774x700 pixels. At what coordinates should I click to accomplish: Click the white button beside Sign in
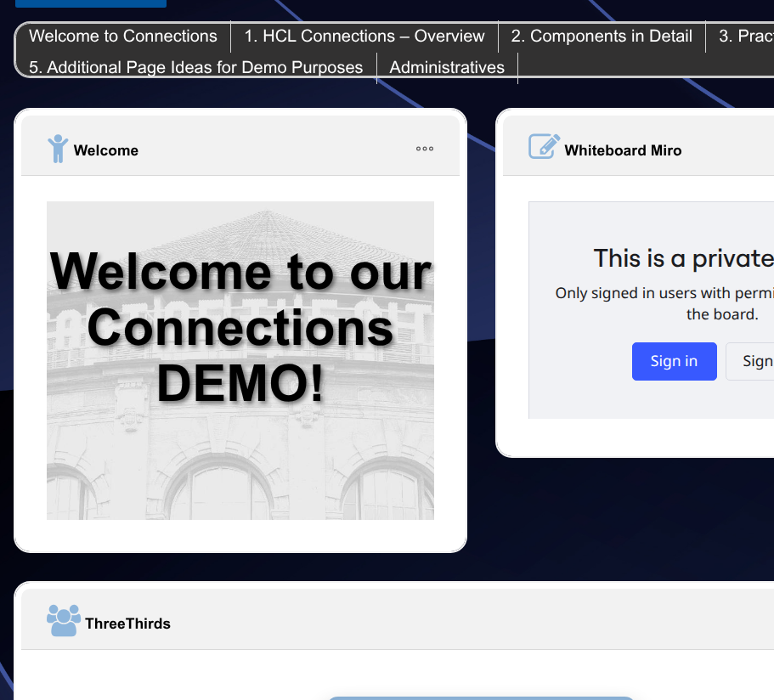pyautogui.click(x=750, y=361)
